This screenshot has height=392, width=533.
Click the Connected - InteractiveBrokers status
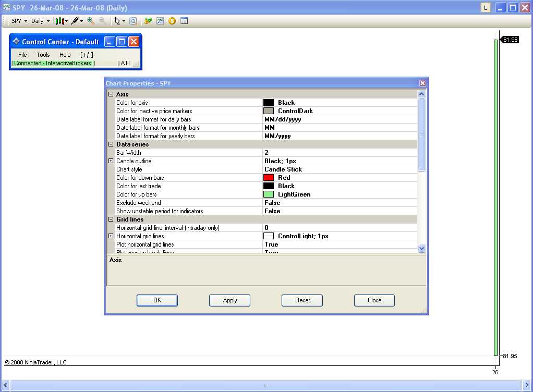(x=53, y=63)
